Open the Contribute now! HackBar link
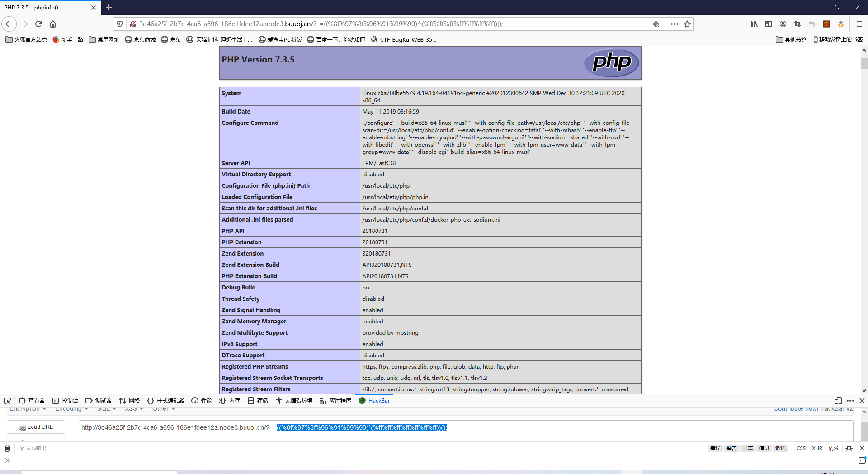The width and height of the screenshot is (868, 474). 795,408
